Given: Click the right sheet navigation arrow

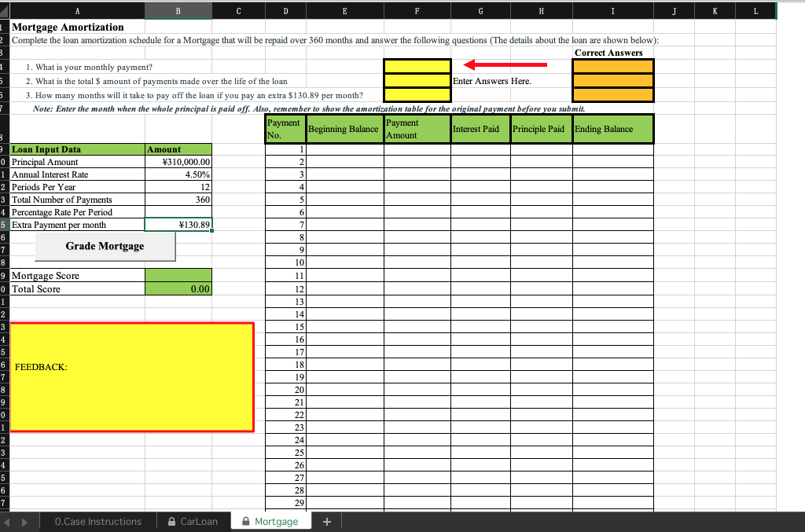Looking at the screenshot, I should (x=24, y=521).
